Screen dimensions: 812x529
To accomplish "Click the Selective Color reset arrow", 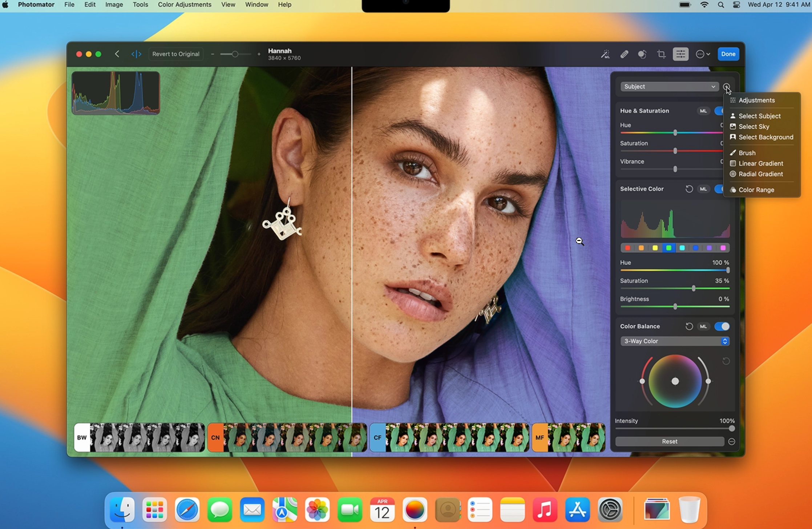I will (689, 189).
